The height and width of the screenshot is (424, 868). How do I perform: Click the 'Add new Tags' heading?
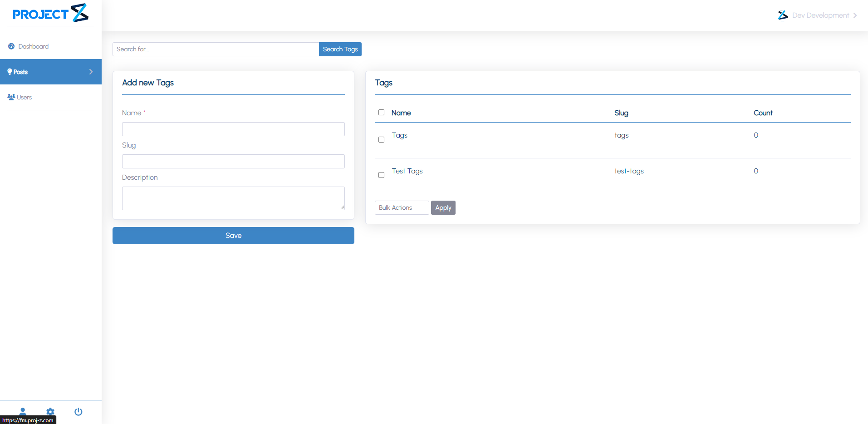pyautogui.click(x=148, y=83)
